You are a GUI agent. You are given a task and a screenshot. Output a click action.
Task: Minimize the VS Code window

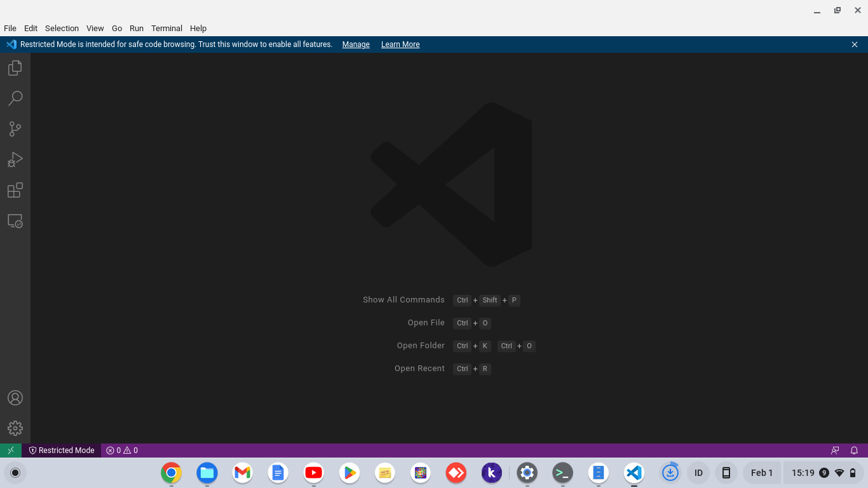tap(817, 10)
